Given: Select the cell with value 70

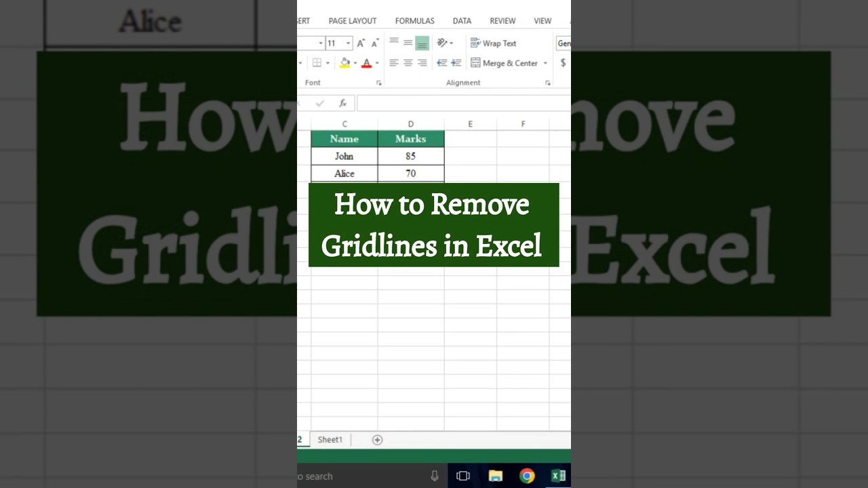Looking at the screenshot, I should pyautogui.click(x=411, y=174).
